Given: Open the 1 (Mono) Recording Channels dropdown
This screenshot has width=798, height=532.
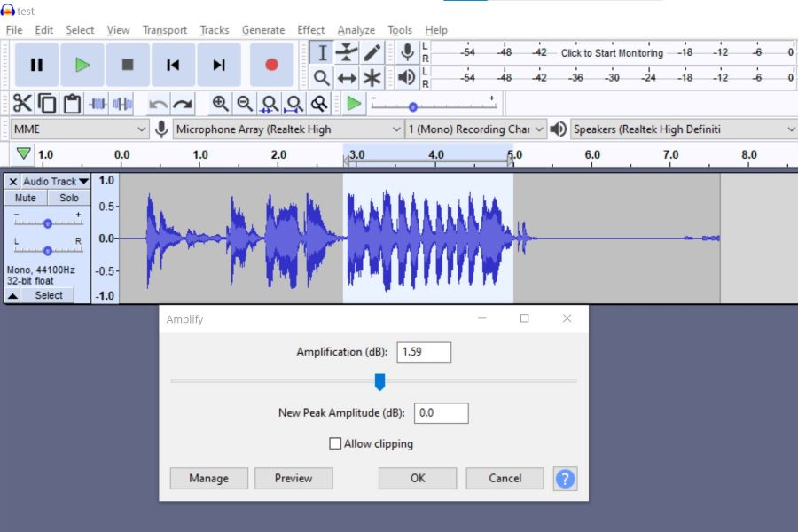Looking at the screenshot, I should click(476, 129).
